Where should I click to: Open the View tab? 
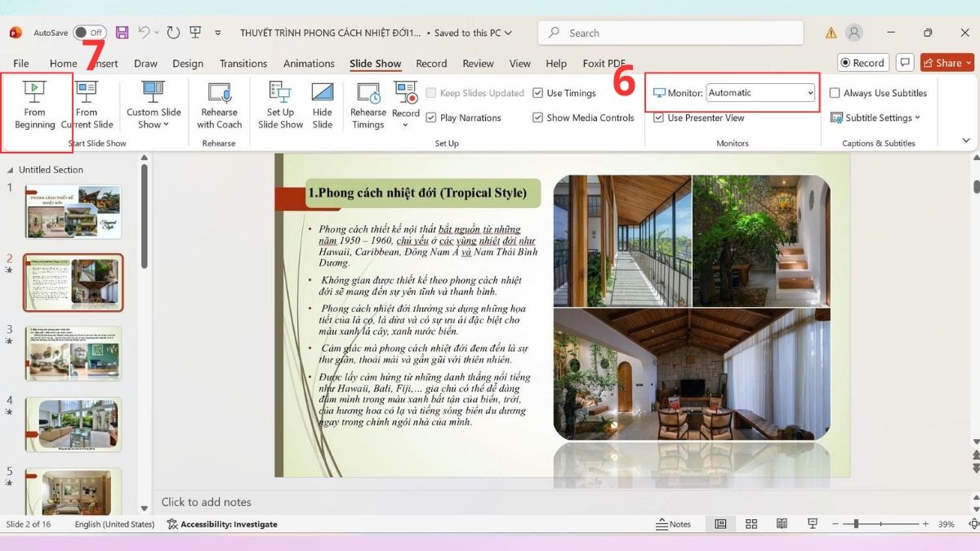520,64
